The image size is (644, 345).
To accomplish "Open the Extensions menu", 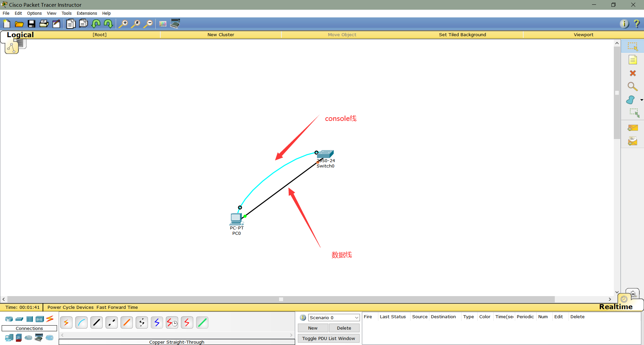I will pyautogui.click(x=87, y=13).
